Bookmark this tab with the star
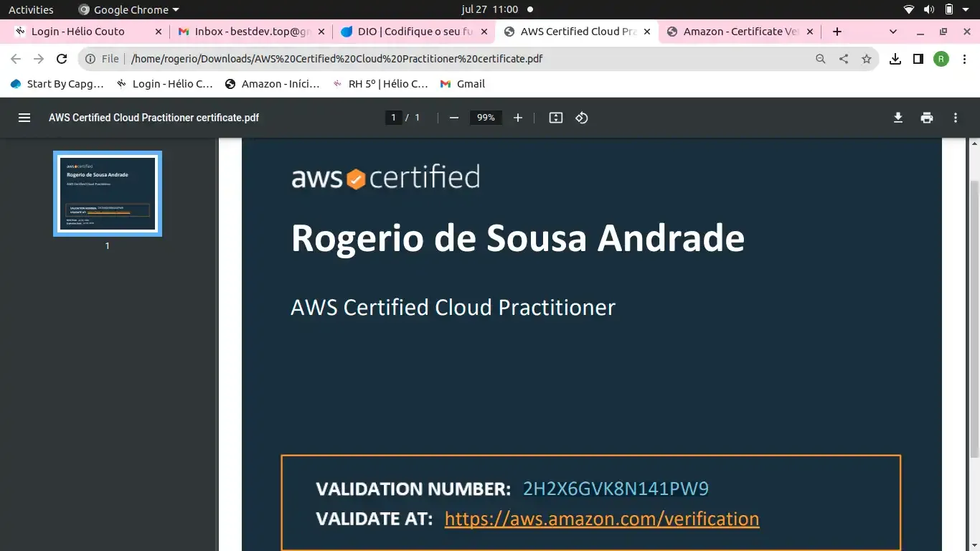 click(x=867, y=59)
